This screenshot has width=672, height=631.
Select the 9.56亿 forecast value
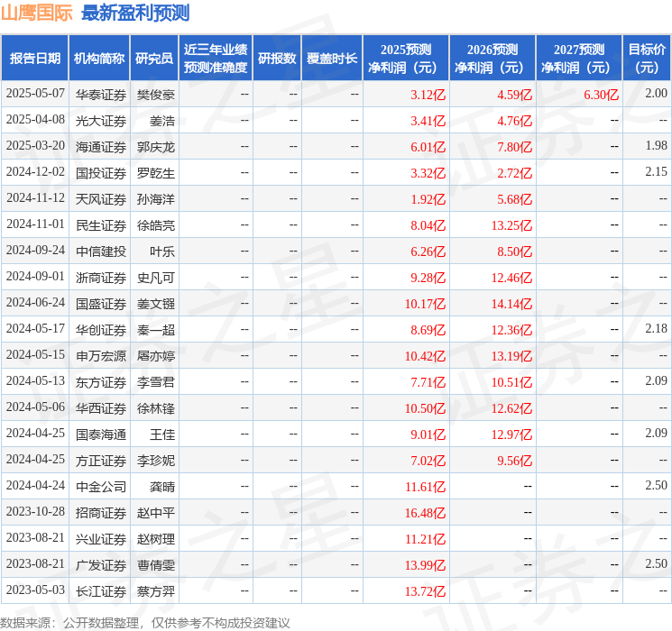(515, 461)
